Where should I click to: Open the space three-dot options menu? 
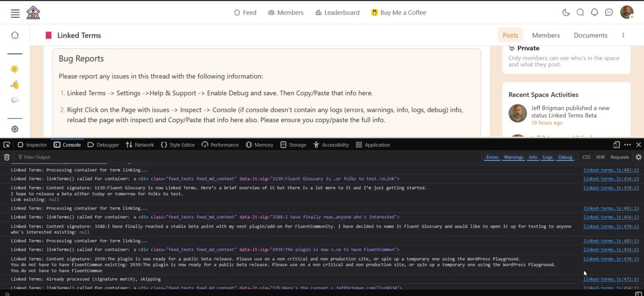[623, 35]
